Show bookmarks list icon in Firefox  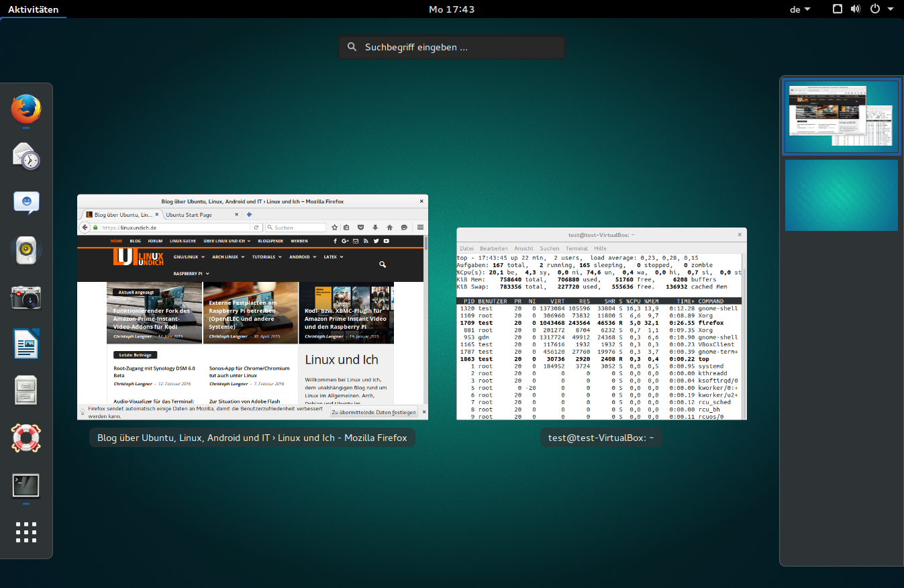coord(346,228)
